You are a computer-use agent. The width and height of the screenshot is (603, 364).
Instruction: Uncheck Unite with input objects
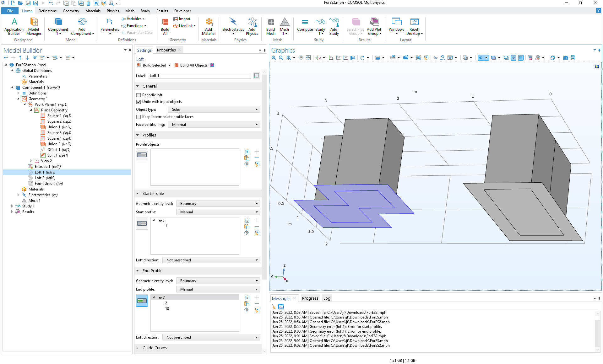point(139,102)
